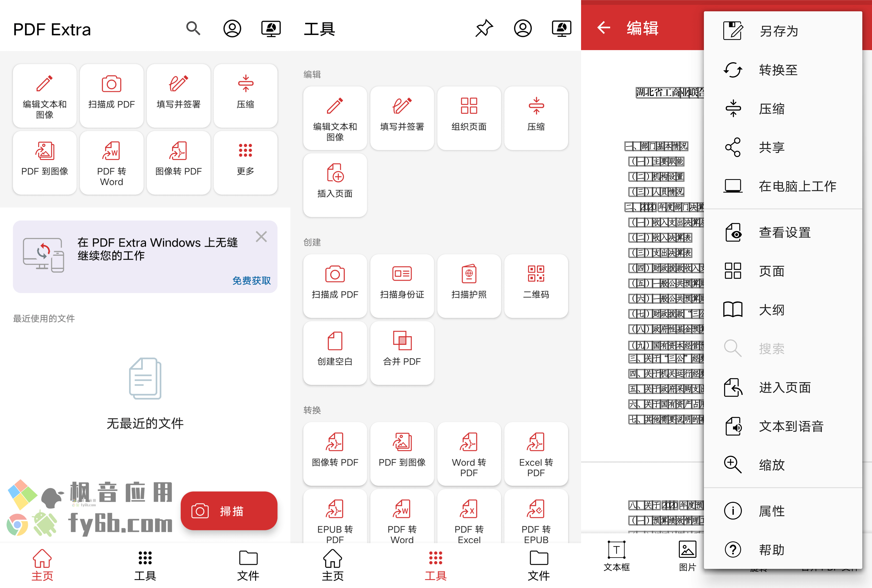Open PDF 到图像 card on home screen
This screenshot has width=872, height=588.
(45, 163)
